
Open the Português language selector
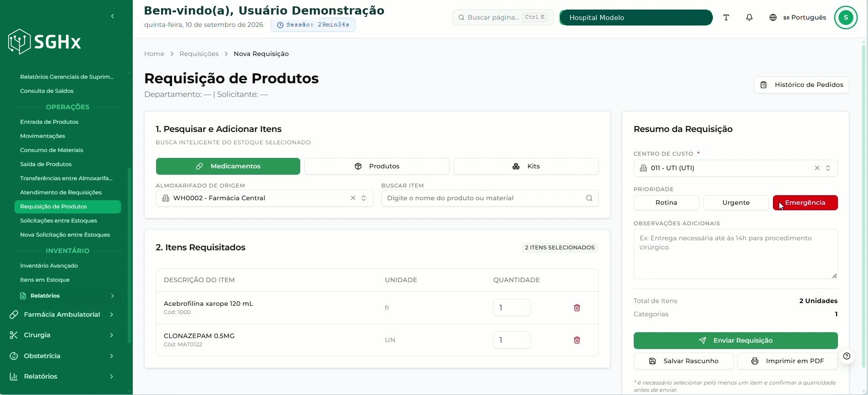pos(804,18)
